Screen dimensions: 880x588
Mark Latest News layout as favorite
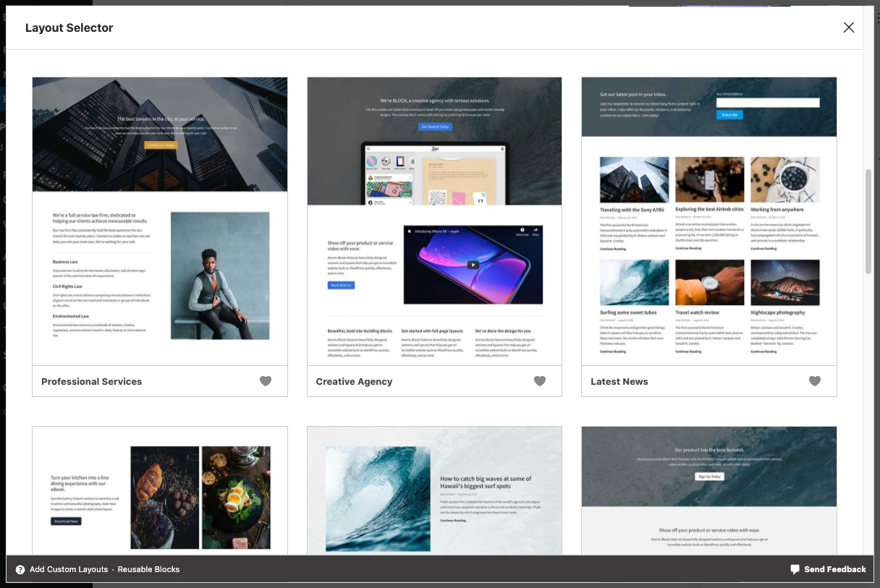point(815,381)
